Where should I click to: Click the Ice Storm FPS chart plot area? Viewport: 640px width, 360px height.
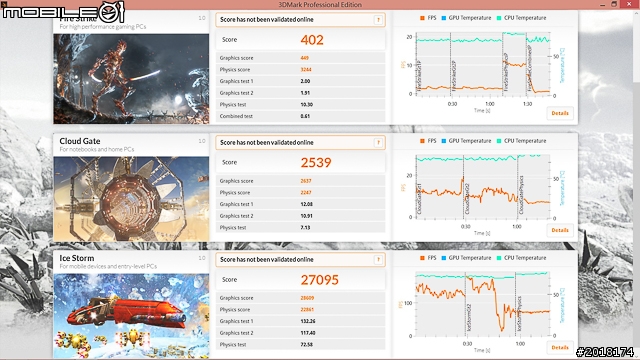click(483, 304)
